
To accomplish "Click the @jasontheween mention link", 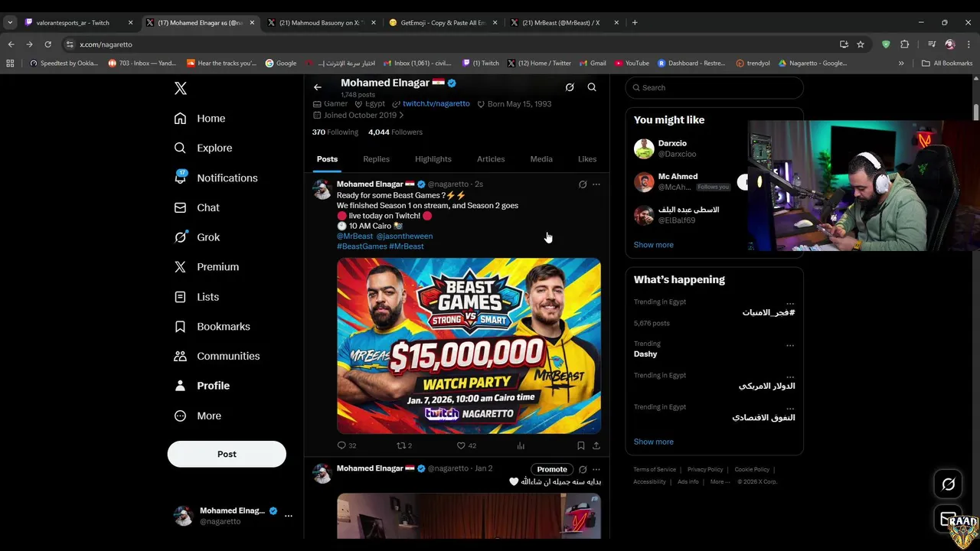I will [404, 236].
